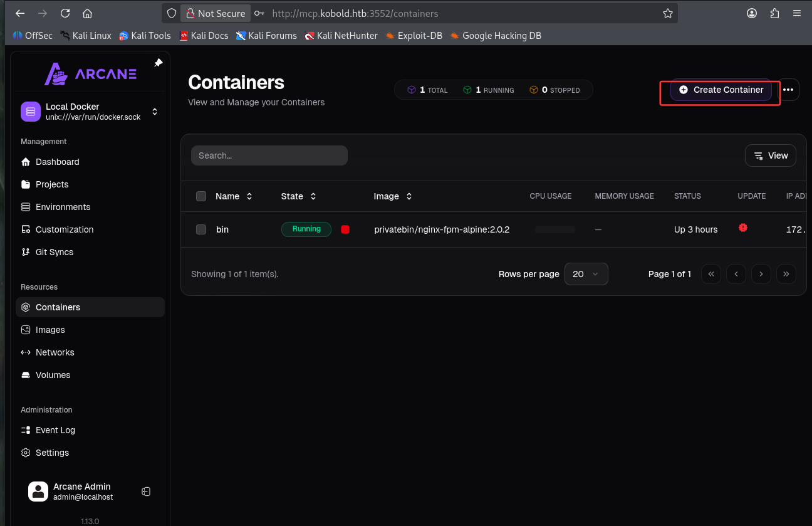Open the three-dot more options menu
Viewport: 812px width, 526px height.
[x=788, y=90]
